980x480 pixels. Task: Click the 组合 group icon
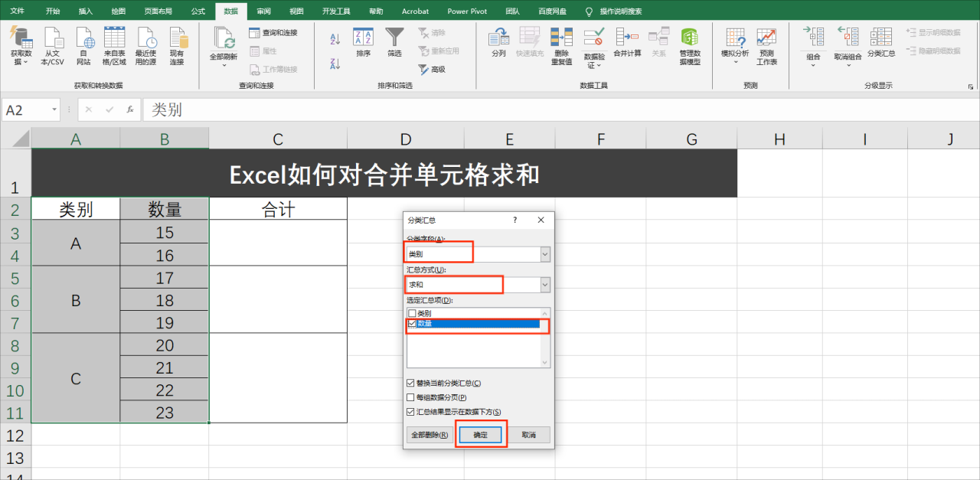click(814, 38)
